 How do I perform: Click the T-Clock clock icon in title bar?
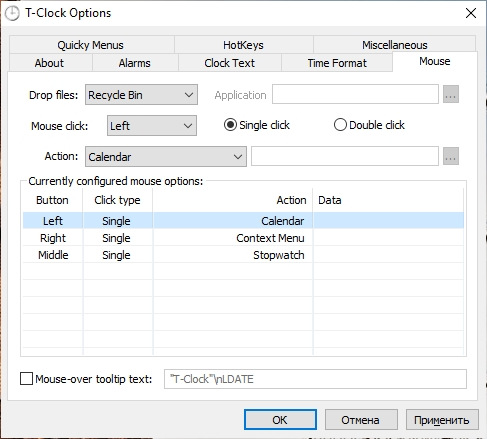click(12, 13)
